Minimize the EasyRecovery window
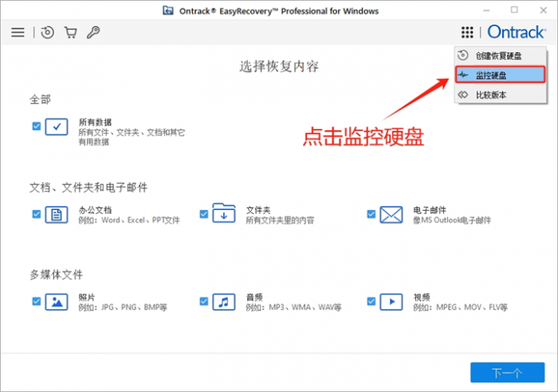 (x=487, y=11)
